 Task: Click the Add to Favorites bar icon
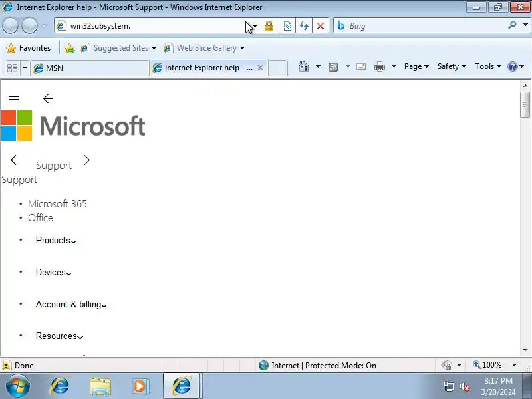[x=70, y=48]
